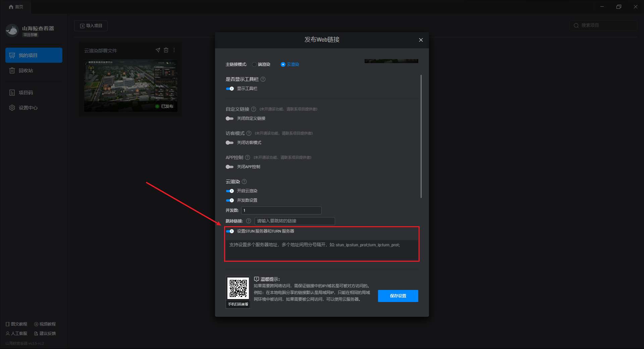This screenshot has height=349, width=644.
Task: Select the 端渲染 radio option
Action: (254, 64)
